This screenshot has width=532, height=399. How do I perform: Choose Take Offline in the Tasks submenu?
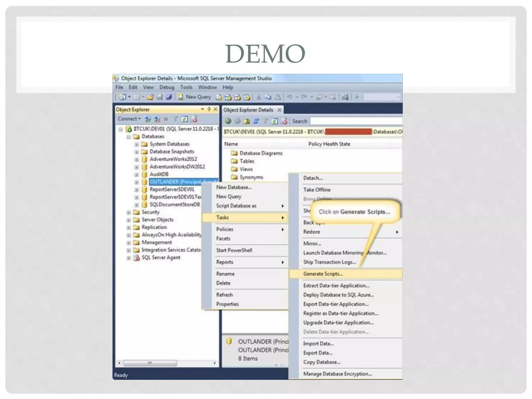point(346,190)
